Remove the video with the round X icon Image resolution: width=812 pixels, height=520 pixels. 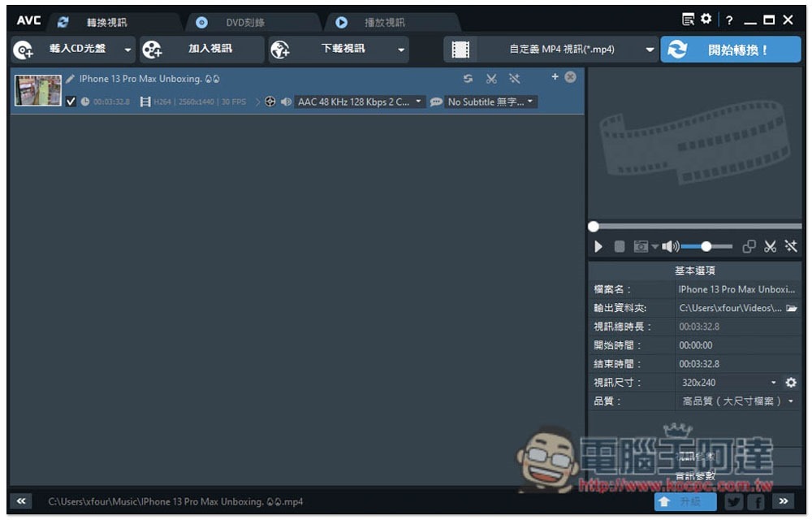tap(570, 77)
